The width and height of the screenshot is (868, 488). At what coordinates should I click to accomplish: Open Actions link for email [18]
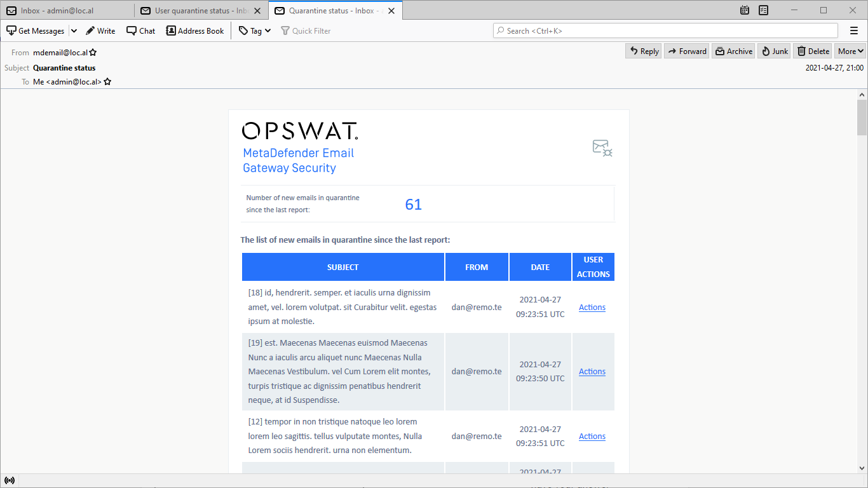(x=592, y=308)
